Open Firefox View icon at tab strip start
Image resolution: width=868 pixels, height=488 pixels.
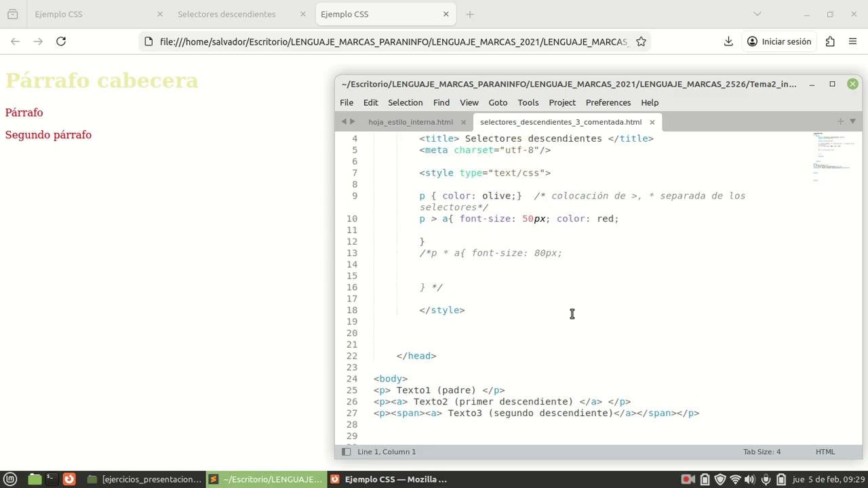(x=12, y=14)
